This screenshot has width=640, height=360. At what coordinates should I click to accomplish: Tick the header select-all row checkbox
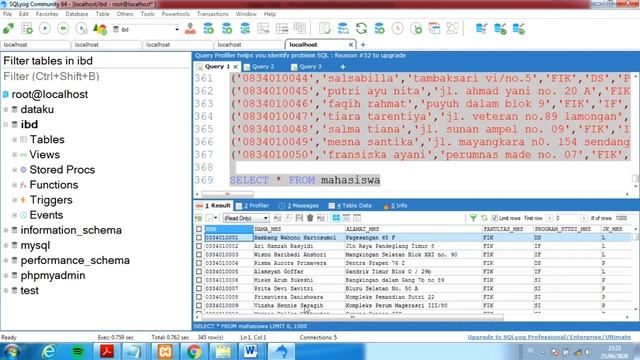(x=199, y=229)
